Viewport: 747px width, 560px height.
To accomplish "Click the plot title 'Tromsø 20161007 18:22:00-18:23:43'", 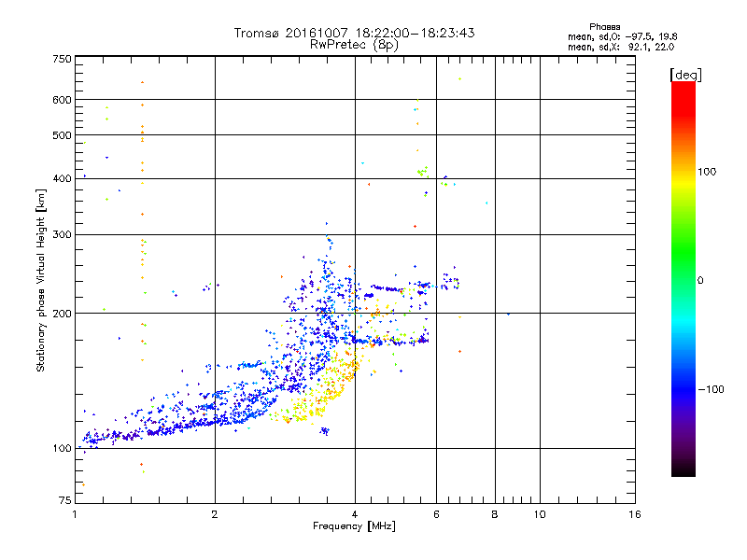I will (x=354, y=33).
